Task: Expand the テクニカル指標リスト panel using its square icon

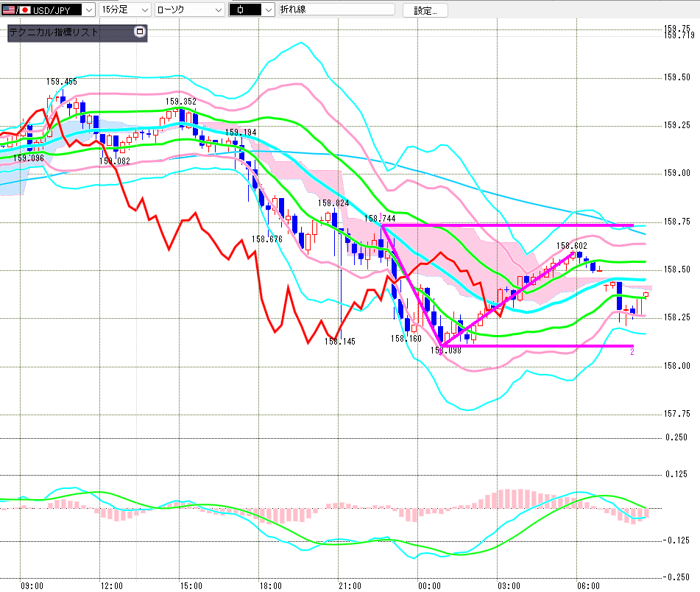Action: point(140,32)
